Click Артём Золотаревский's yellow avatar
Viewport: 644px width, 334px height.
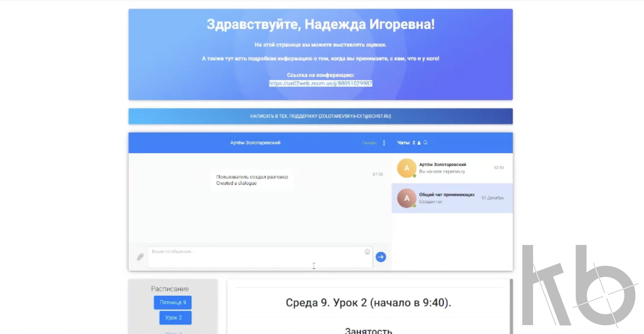point(407,168)
